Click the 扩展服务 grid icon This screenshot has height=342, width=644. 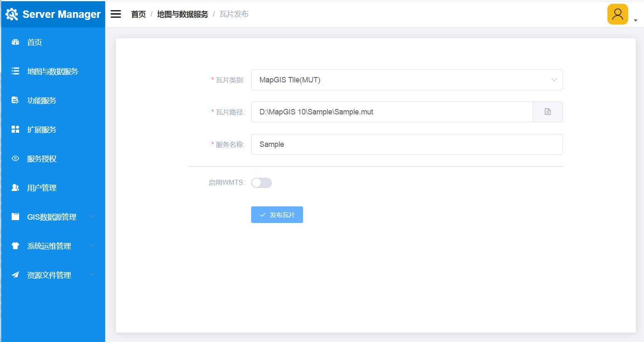click(15, 129)
